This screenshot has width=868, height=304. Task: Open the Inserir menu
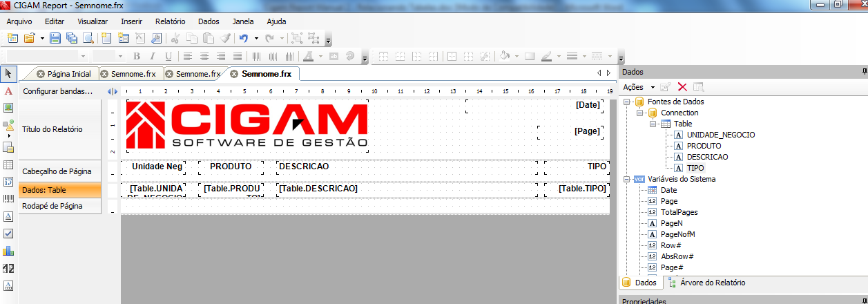(131, 21)
